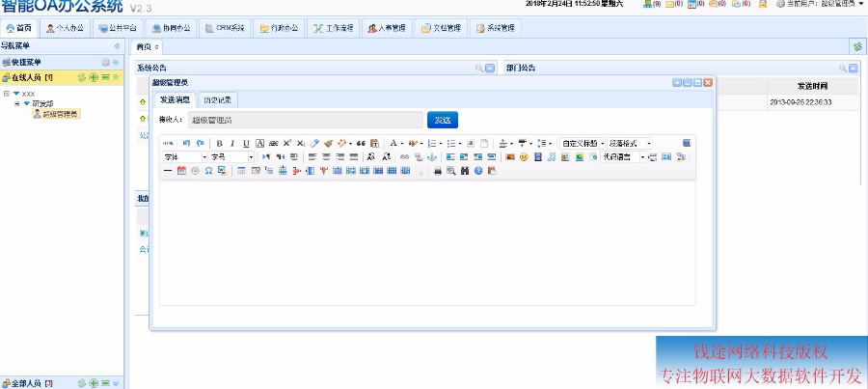Insert a video with the film icon

(x=537, y=156)
